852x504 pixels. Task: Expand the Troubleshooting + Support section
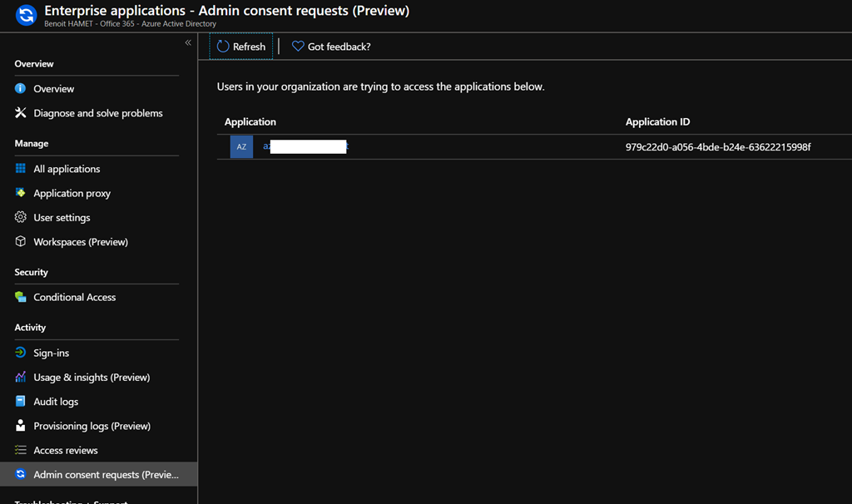tap(72, 501)
